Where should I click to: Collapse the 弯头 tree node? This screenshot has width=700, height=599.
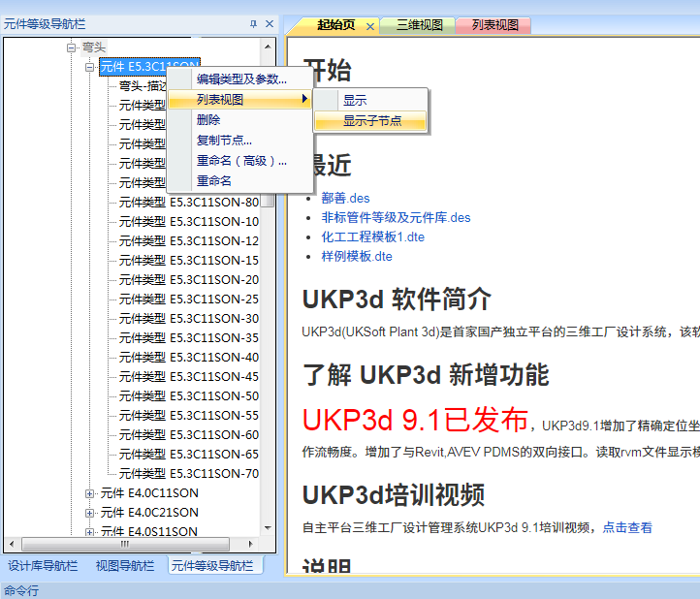(x=71, y=47)
